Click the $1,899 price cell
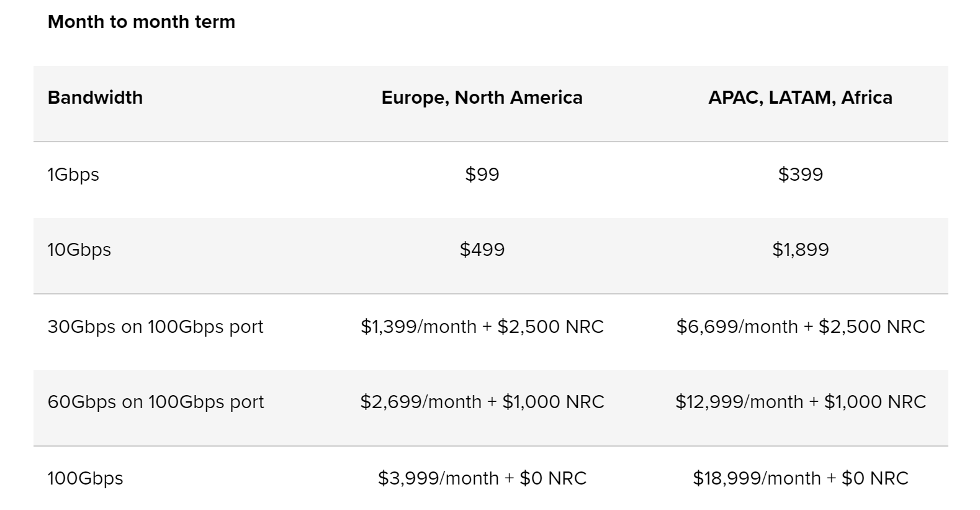 (801, 249)
